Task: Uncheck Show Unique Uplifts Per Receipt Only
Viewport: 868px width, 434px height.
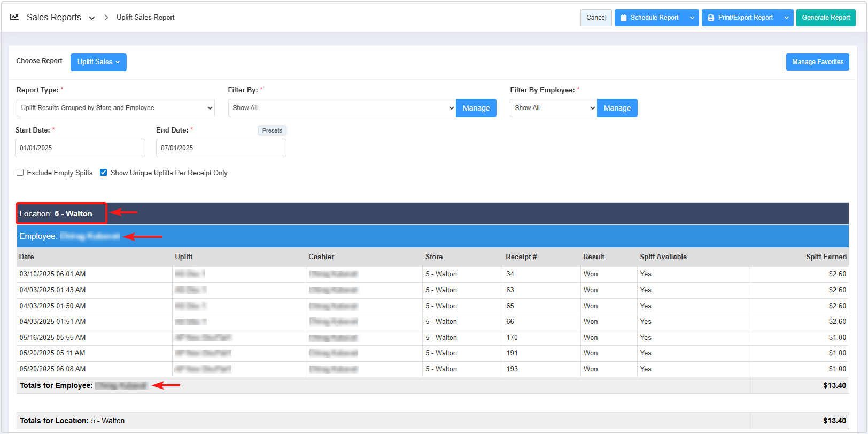Action: coord(104,173)
